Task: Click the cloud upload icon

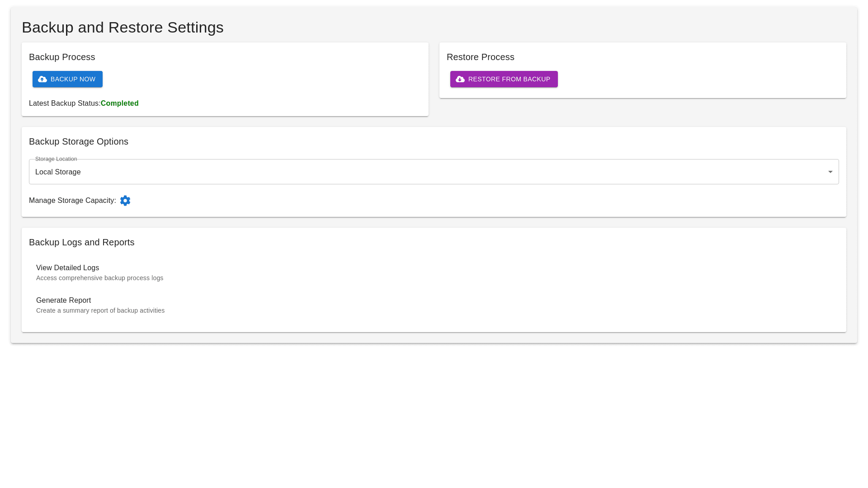Action: pos(42,79)
